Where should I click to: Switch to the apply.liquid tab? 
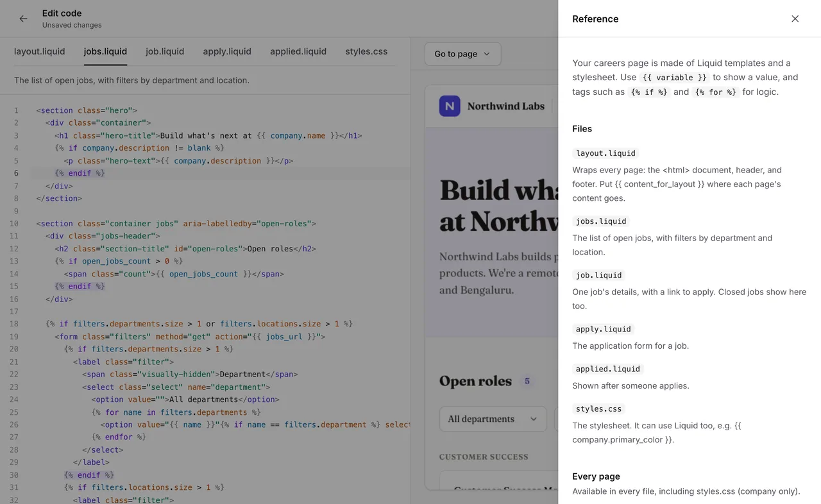(x=227, y=51)
